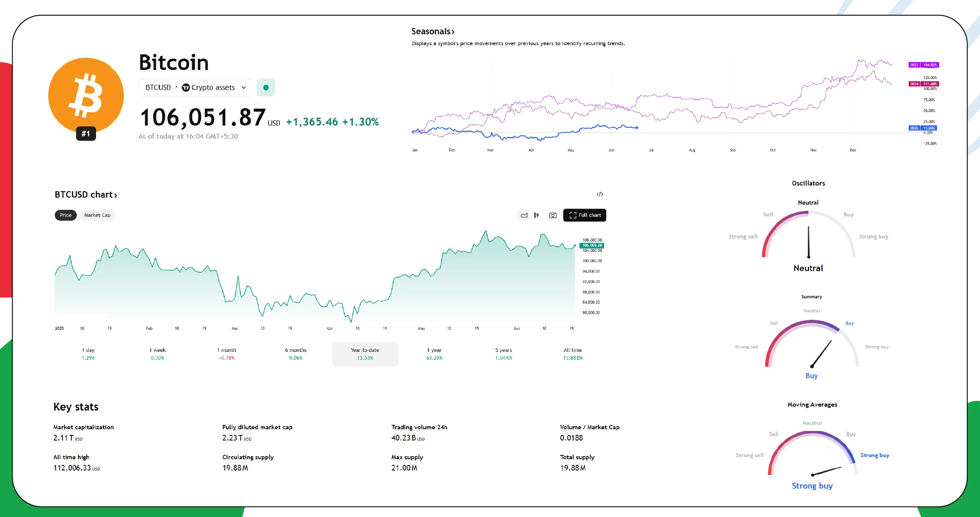Select the 6 months range tab
Viewport: 980px width, 517px height.
[x=296, y=354]
